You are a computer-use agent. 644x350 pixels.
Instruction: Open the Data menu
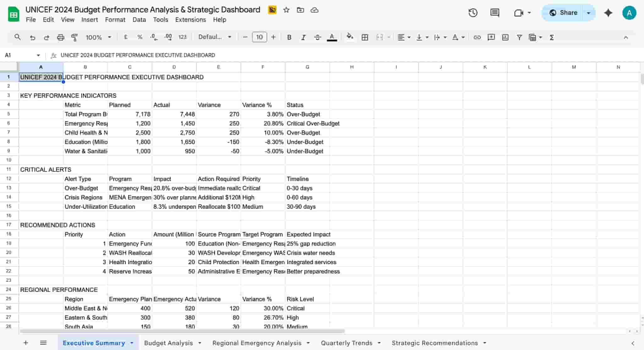pos(139,19)
